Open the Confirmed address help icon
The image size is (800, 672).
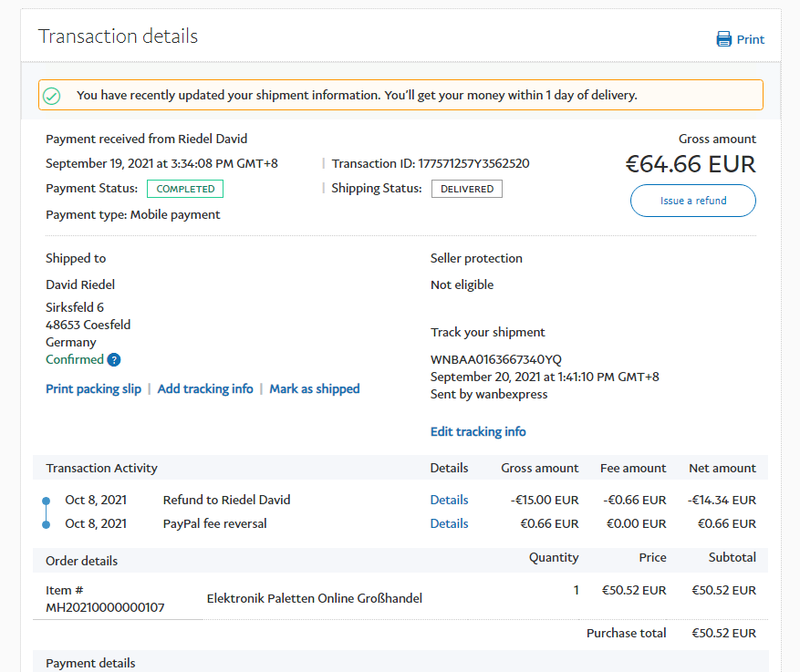coord(114,360)
